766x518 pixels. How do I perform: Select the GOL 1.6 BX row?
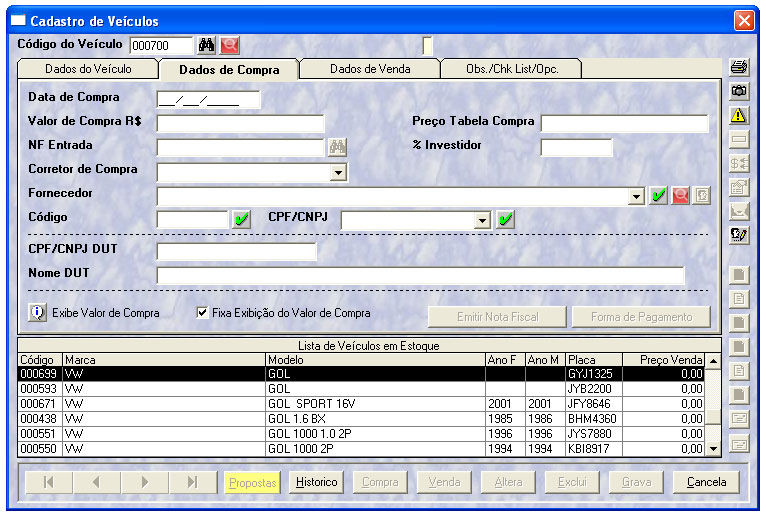coord(362,419)
